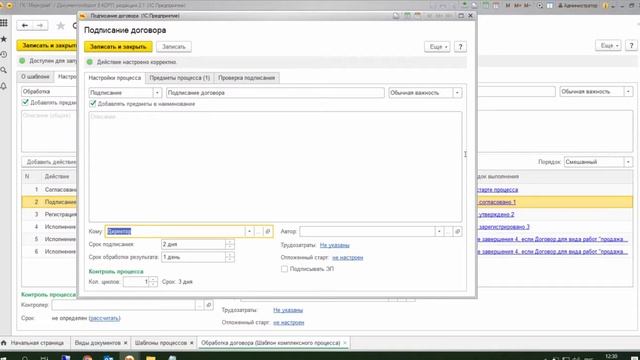
Task: Open Обычная важность dropdown in background form
Action: 628,92
